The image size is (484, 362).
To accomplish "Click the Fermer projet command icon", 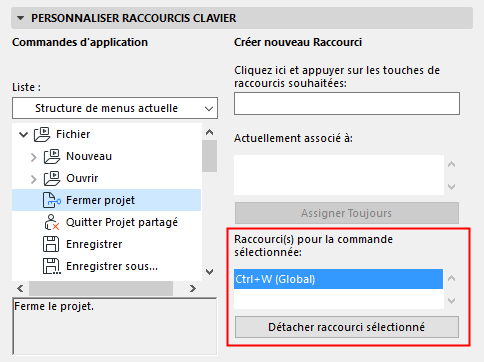I will click(52, 200).
